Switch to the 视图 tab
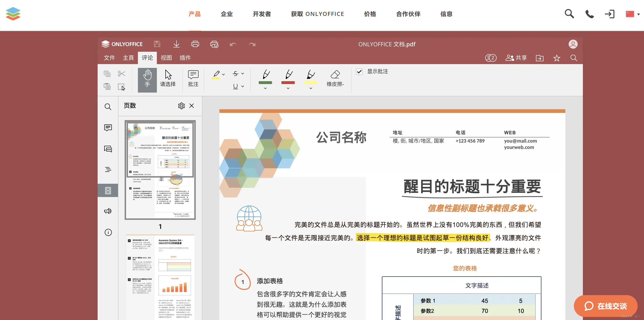Image resolution: width=644 pixels, height=320 pixels. click(x=166, y=58)
